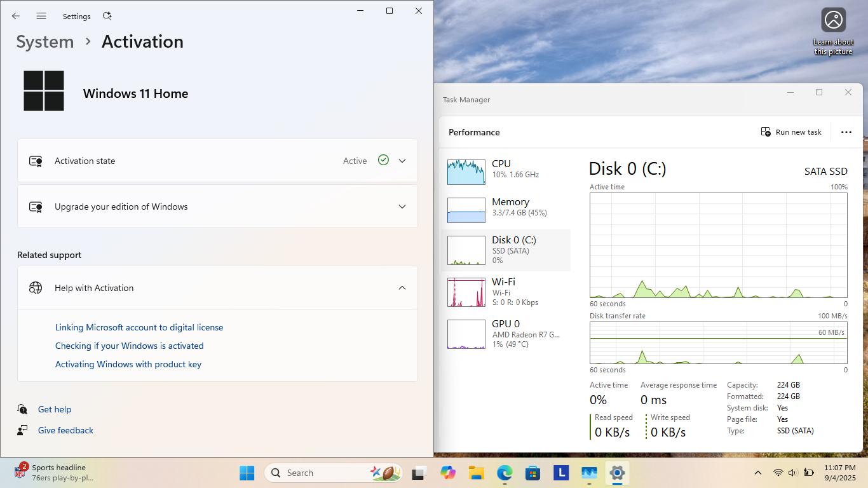Open Microsoft Edge from the taskbar
This screenshot has height=488, width=868.
[505, 473]
